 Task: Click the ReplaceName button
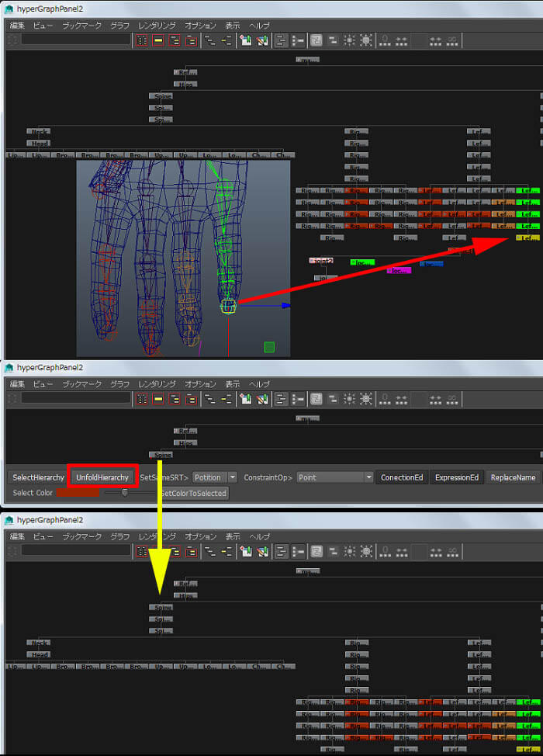(x=513, y=477)
